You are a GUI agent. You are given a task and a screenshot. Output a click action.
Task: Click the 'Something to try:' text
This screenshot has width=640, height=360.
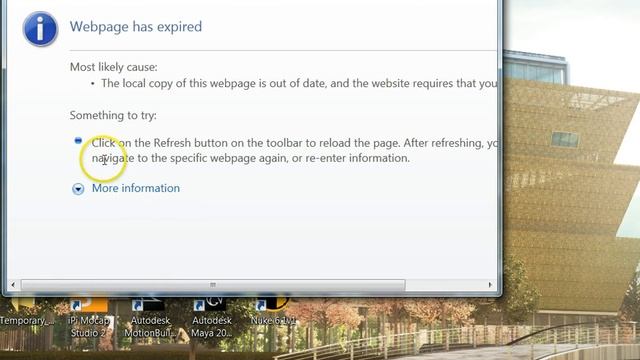click(x=113, y=115)
